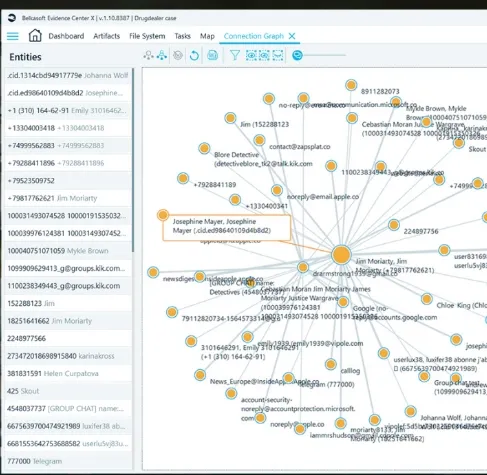This screenshot has width=487, height=475.
Task: Open the File System tab
Action: pyautogui.click(x=147, y=36)
